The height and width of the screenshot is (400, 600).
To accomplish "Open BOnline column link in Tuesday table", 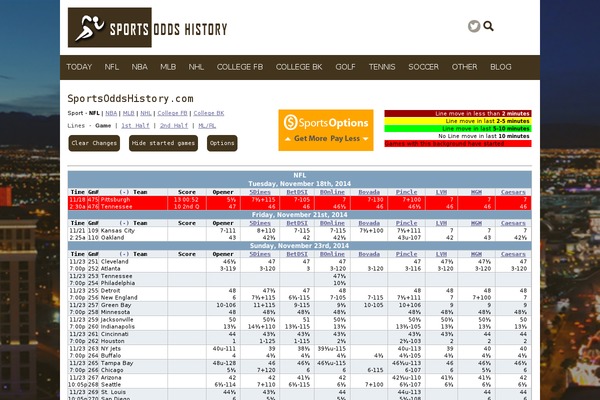I will pyautogui.click(x=332, y=192).
